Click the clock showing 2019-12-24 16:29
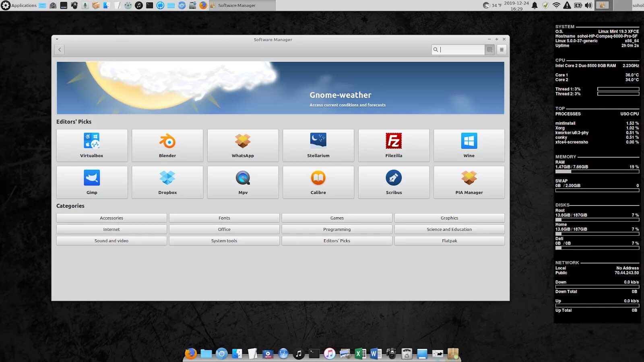 [x=516, y=6]
